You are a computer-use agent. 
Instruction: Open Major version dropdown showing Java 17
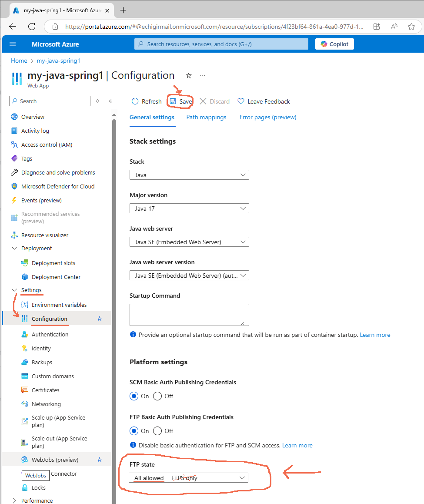(x=189, y=208)
